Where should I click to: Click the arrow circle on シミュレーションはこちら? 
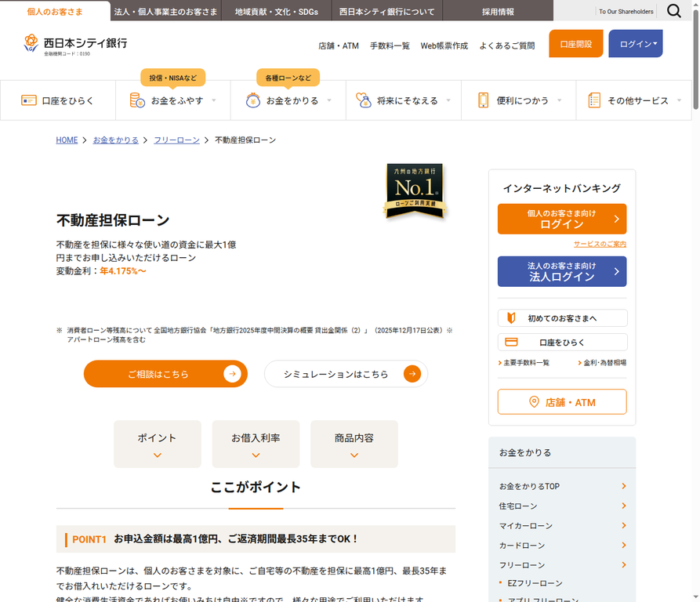(412, 374)
